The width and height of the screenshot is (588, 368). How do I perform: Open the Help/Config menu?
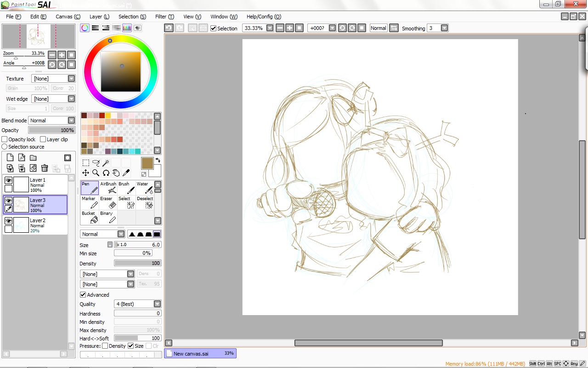(264, 17)
